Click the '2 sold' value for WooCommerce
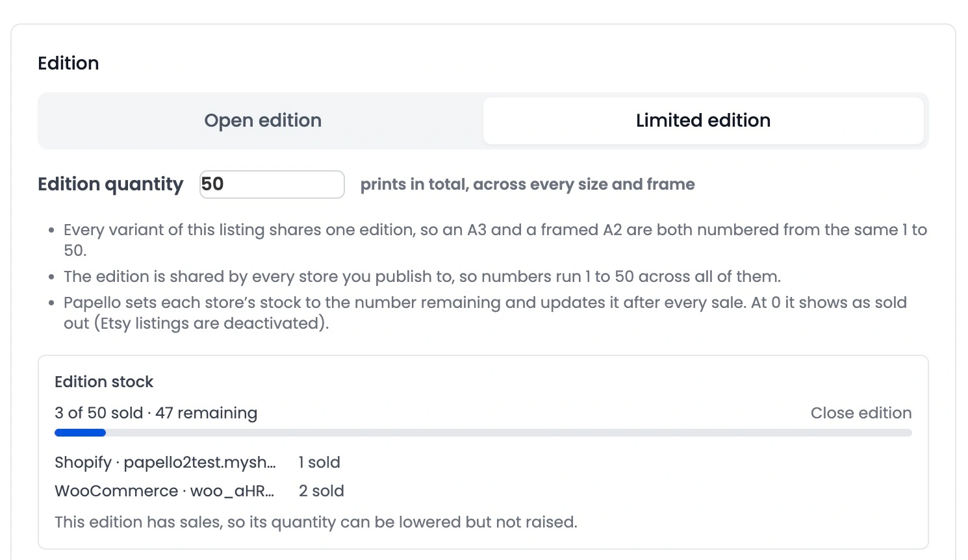The height and width of the screenshot is (560, 968). 322,491
